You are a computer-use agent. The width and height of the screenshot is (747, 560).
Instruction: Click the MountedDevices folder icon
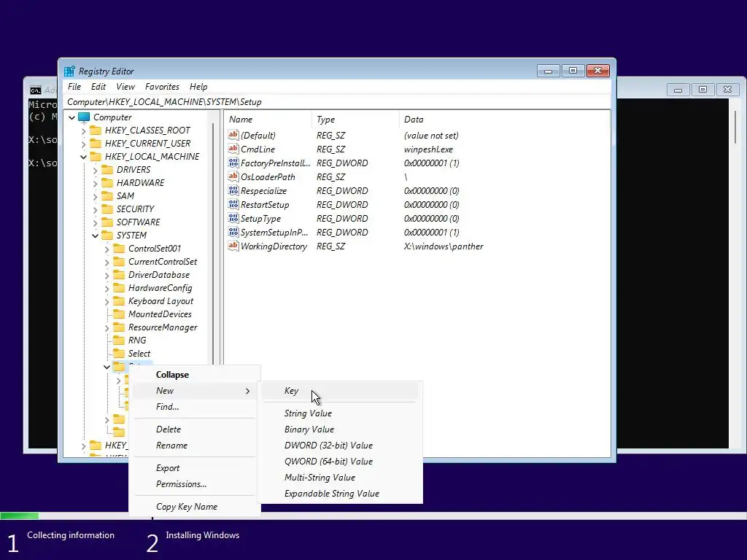click(x=119, y=314)
